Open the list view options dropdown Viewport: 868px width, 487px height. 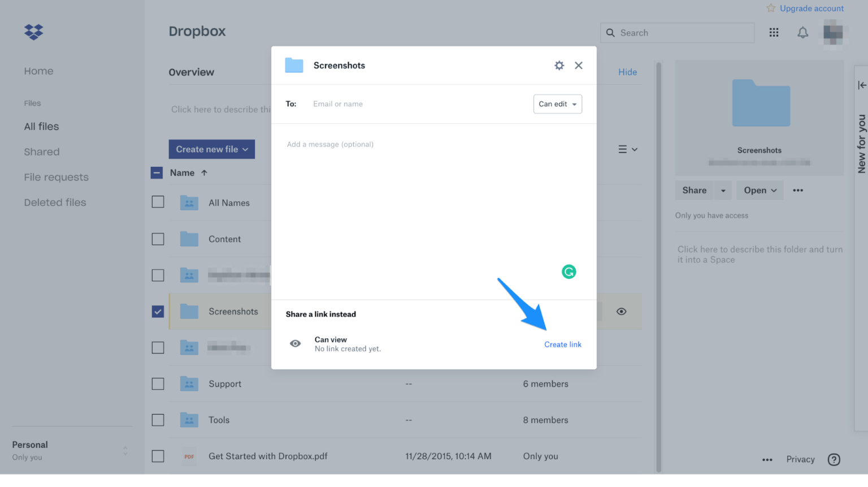coord(628,149)
